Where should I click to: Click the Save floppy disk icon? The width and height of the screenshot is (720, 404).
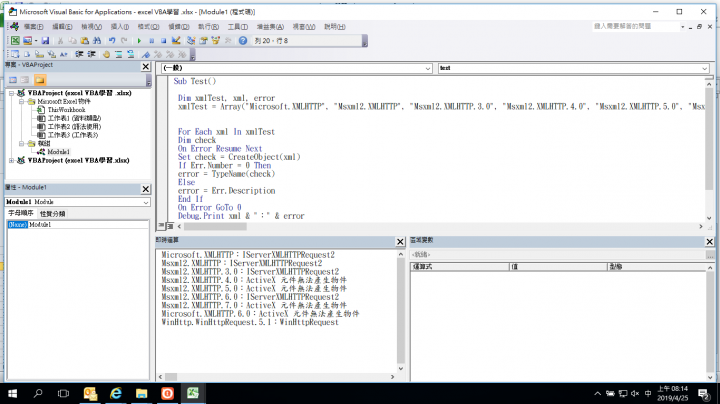[x=45, y=41]
